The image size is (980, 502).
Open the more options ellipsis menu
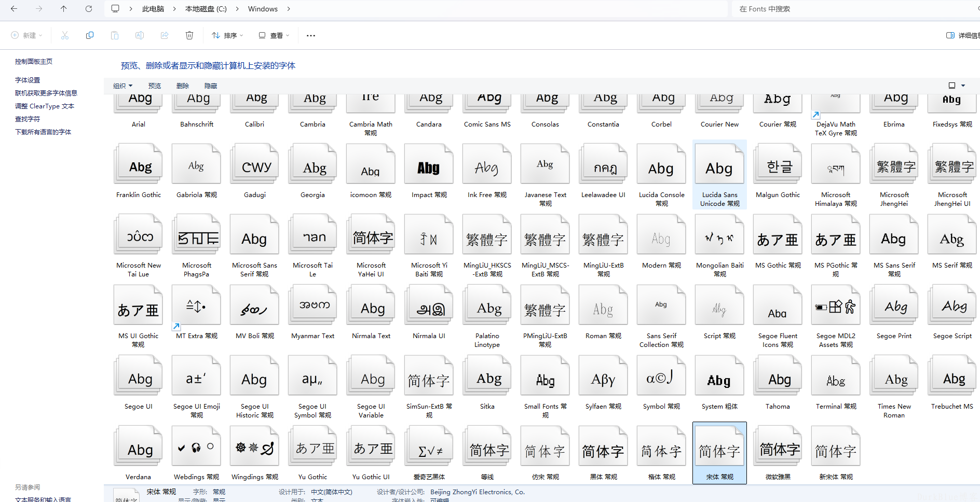click(311, 36)
